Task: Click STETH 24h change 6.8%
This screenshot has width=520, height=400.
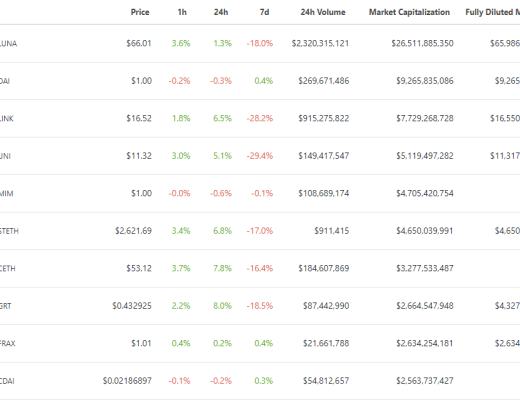Action: [222, 231]
